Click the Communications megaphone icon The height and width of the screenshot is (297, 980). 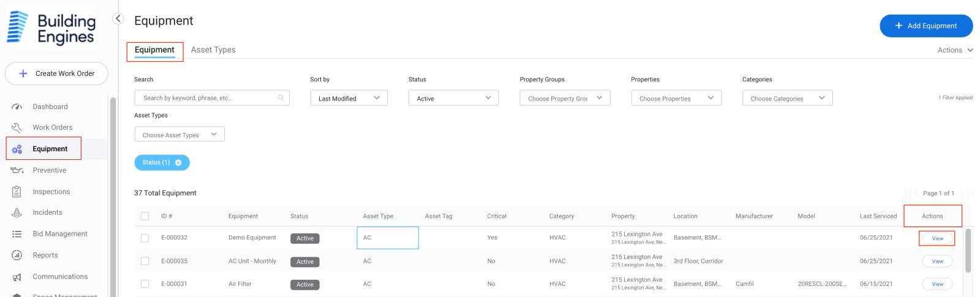point(17,277)
